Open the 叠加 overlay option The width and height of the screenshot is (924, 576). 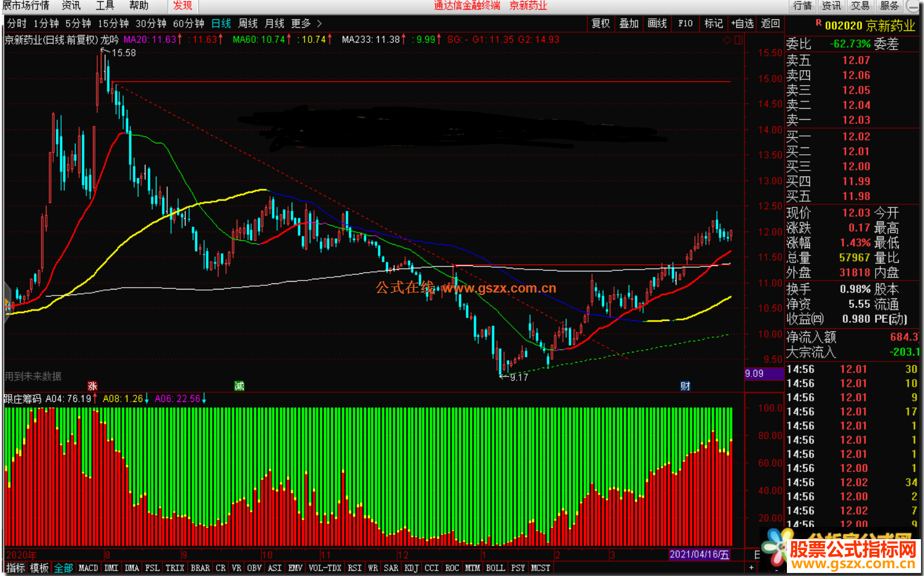[x=629, y=24]
